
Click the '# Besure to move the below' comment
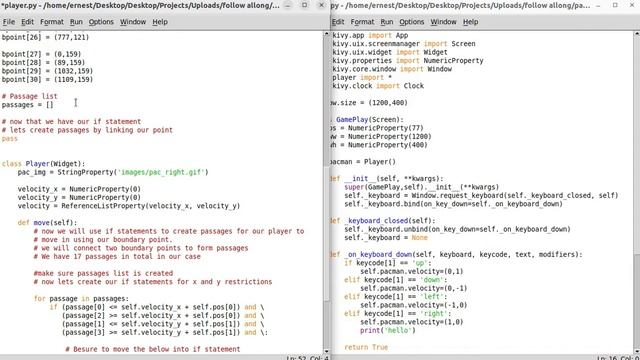[153, 349]
